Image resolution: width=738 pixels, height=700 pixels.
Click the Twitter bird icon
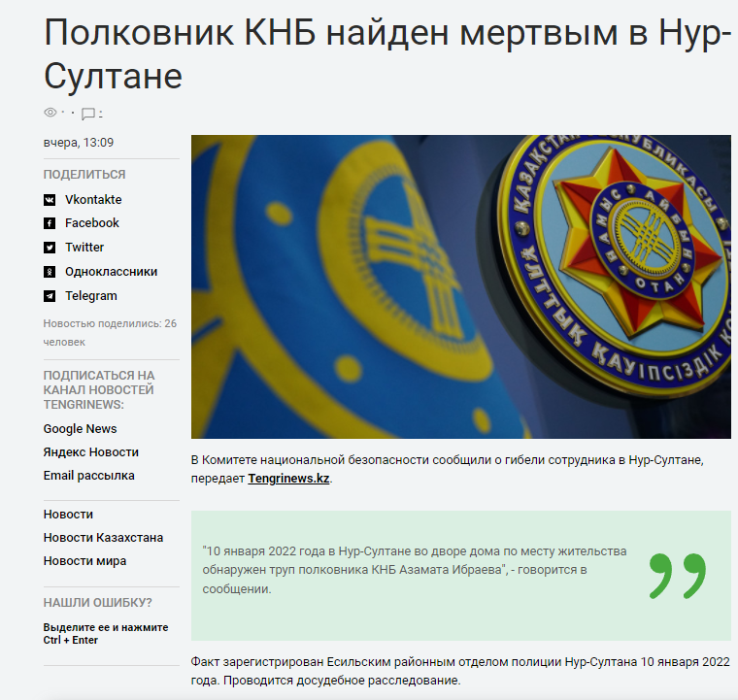pos(50,248)
